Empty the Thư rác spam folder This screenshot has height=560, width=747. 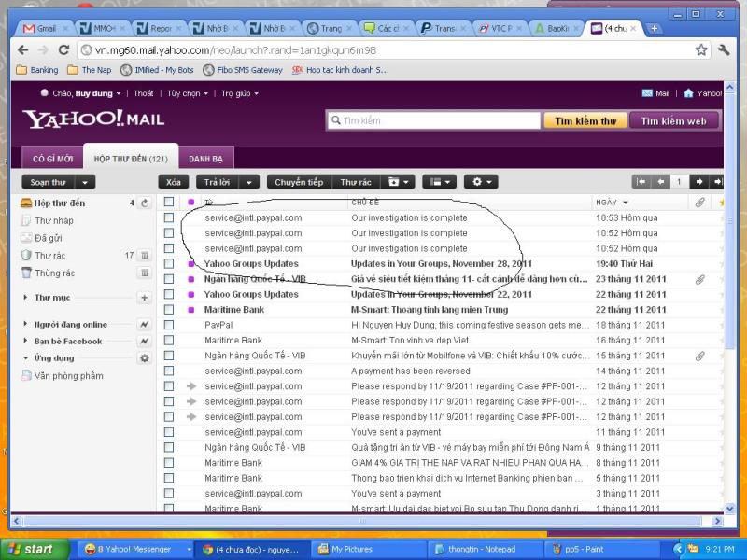tap(145, 255)
